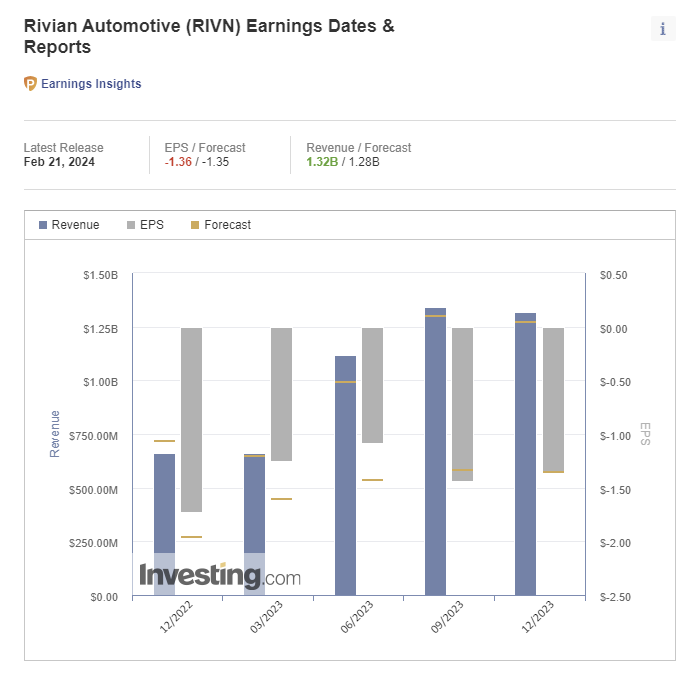Click the InvestingPro shield icon
This screenshot has height=674, width=696.
coord(30,83)
